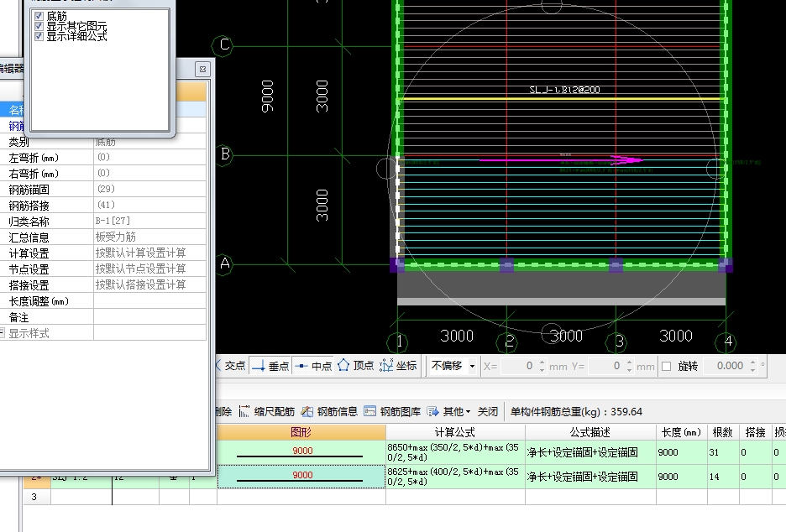Select the highlighted second-row 图形 cell showing 9000

[x=301, y=477]
